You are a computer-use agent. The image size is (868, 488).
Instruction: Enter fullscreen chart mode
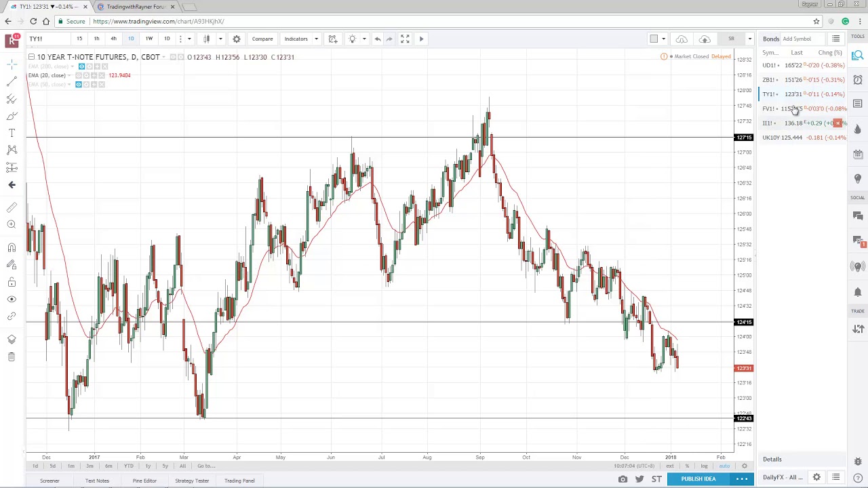[x=405, y=39]
